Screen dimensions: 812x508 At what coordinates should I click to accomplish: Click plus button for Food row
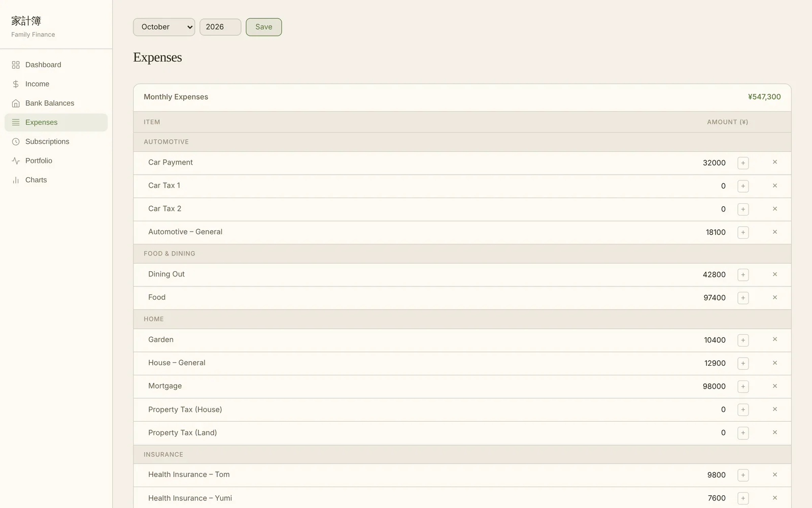click(x=743, y=298)
